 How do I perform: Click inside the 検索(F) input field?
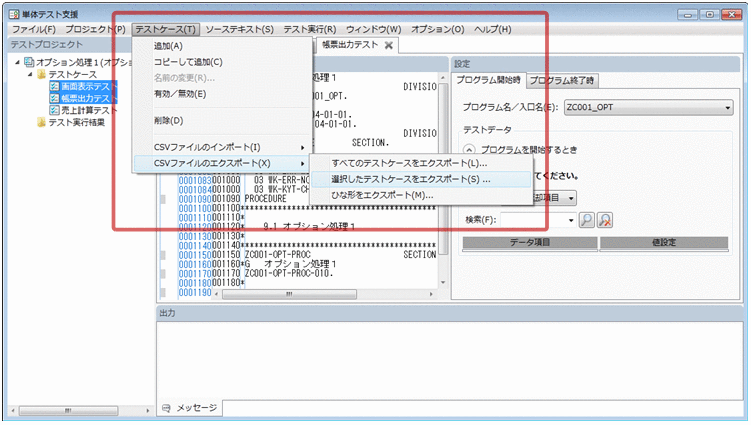(534, 220)
